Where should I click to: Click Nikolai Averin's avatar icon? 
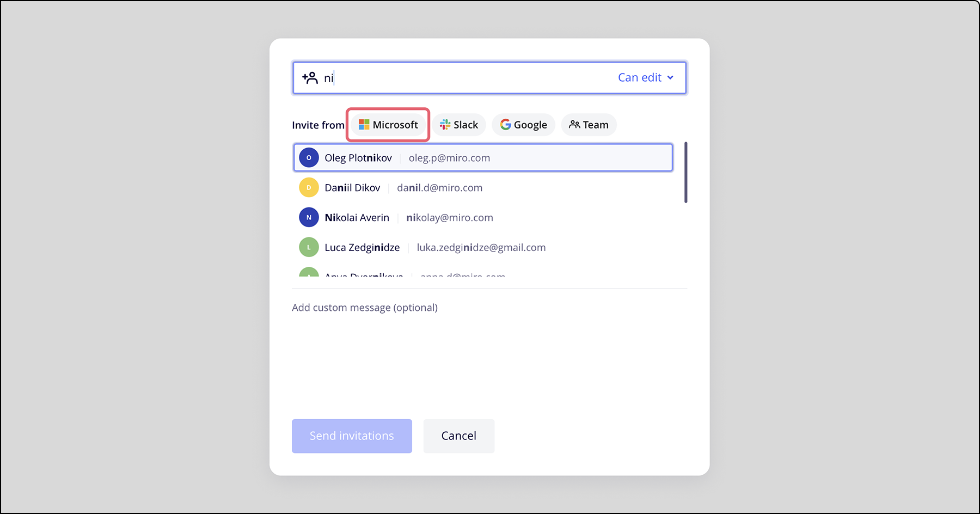click(x=309, y=218)
